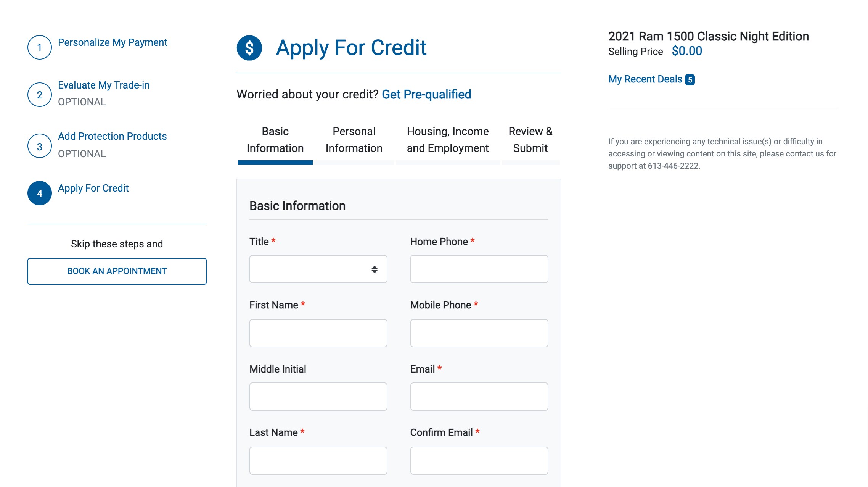This screenshot has width=868, height=487.
Task: Open the Title dropdown
Action: [x=318, y=269]
